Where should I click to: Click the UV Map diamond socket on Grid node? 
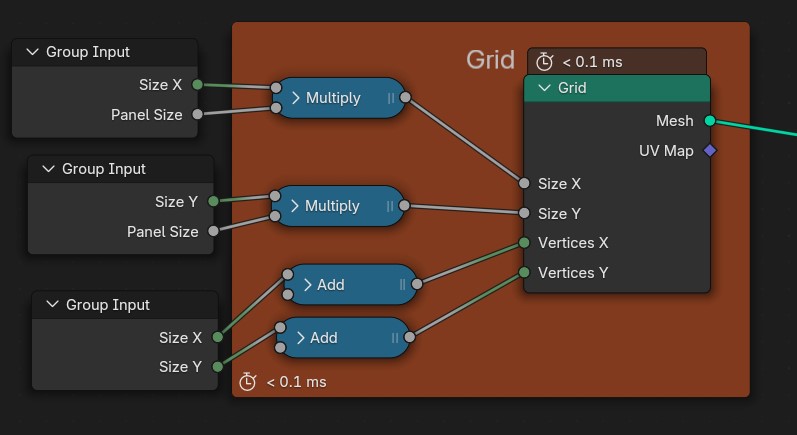coord(710,150)
